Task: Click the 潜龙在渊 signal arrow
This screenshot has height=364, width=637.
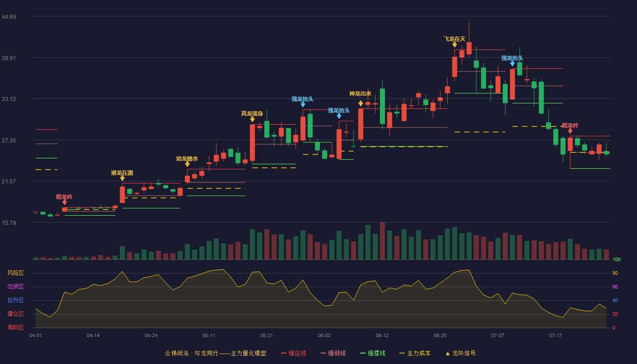Action: [x=122, y=178]
